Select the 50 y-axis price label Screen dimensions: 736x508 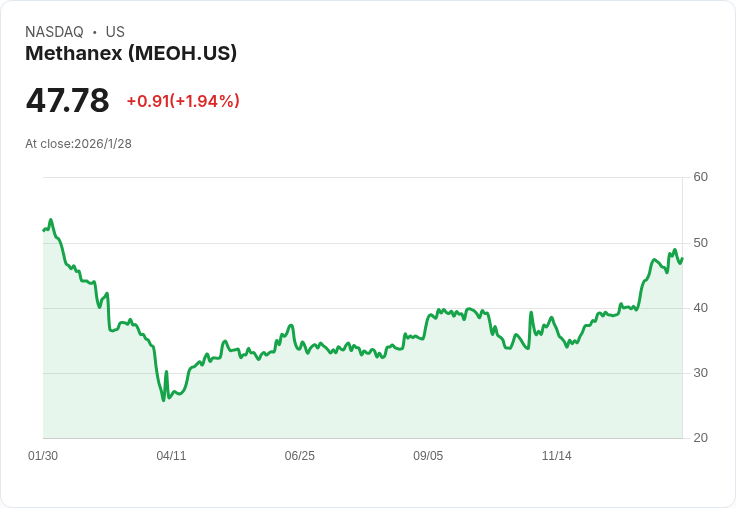[700, 243]
